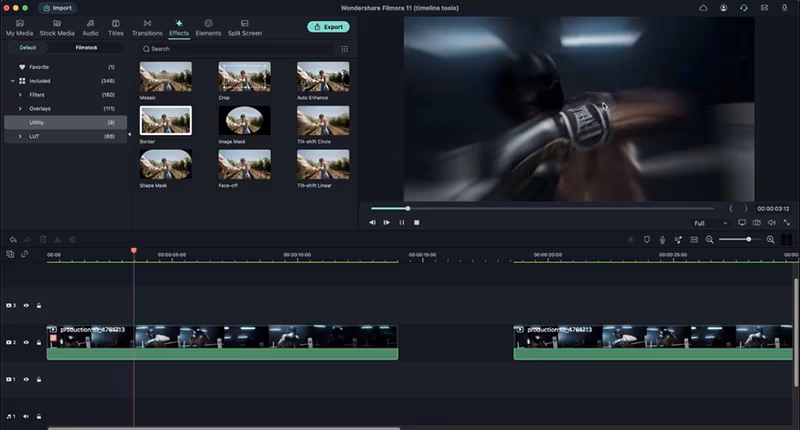The width and height of the screenshot is (800, 430).
Task: Click the Delete trash icon
Action: click(x=43, y=239)
